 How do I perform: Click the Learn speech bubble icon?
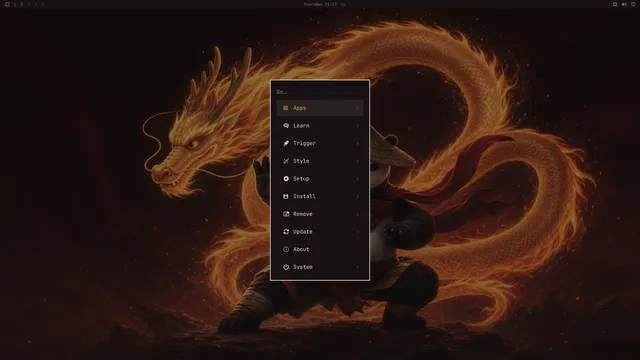pos(286,126)
